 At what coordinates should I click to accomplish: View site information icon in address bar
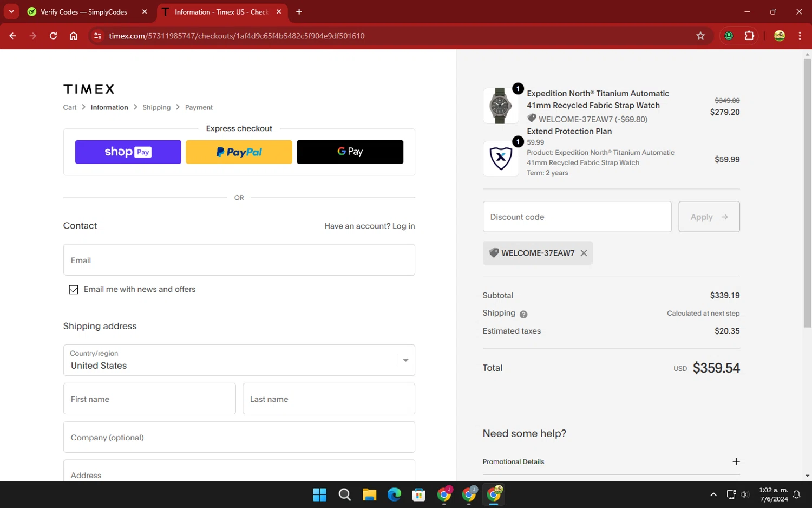[x=97, y=36]
